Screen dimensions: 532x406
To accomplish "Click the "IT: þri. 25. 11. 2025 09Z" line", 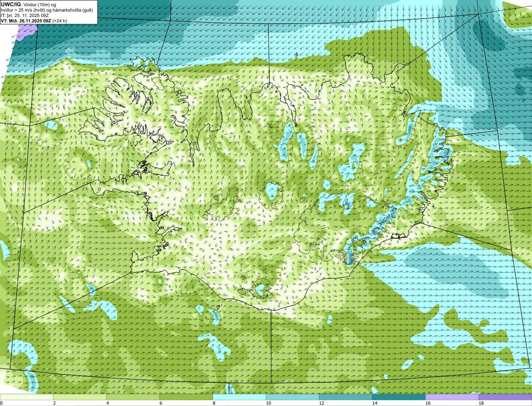I will tap(25, 15).
